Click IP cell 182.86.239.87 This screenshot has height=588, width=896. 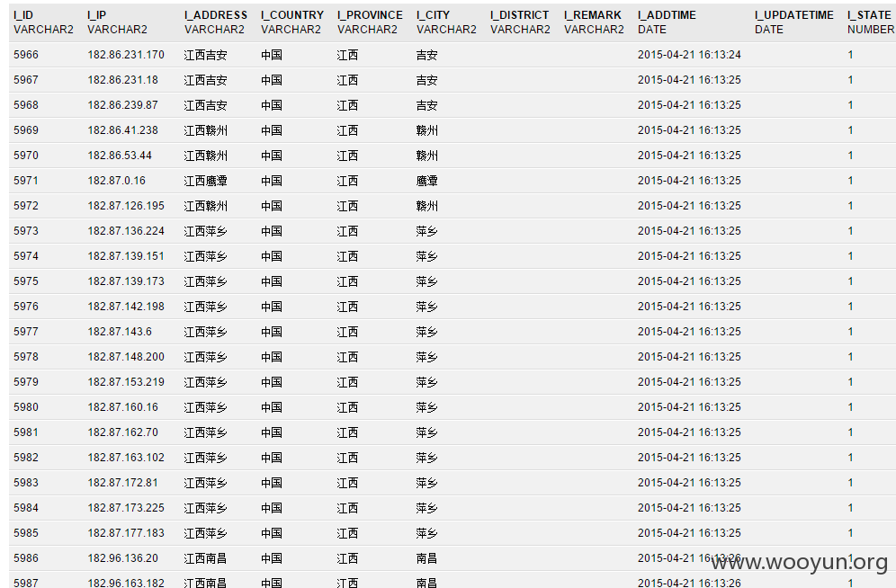123,105
